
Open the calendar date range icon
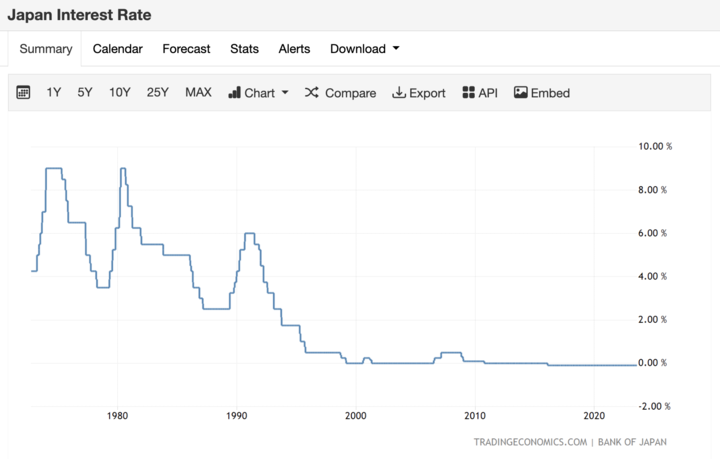[23, 93]
